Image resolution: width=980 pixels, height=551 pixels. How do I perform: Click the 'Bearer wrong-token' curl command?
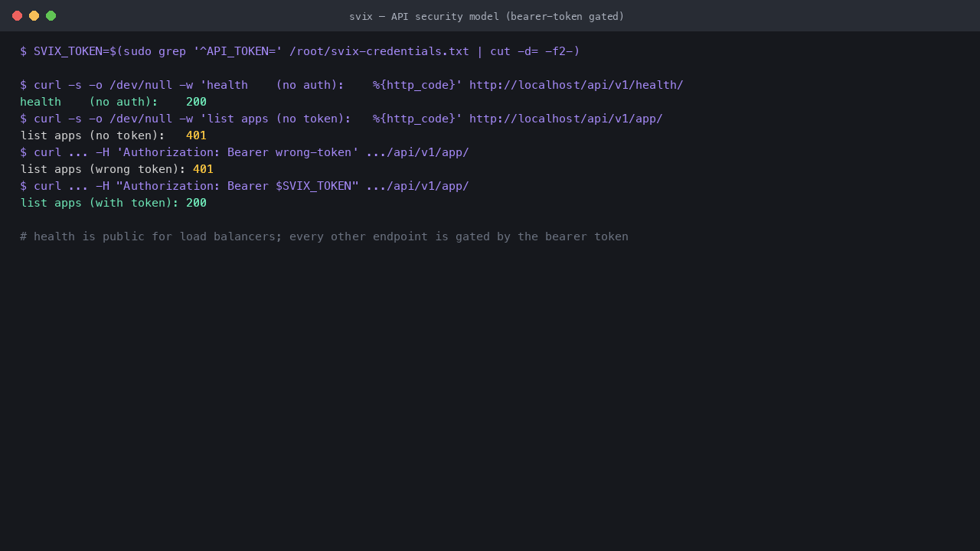pos(244,152)
